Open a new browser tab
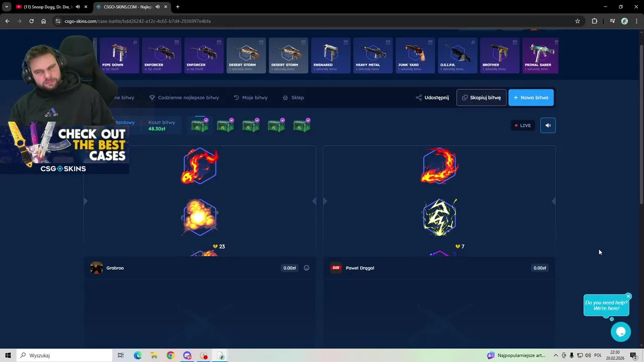This screenshot has height=362, width=644. click(x=178, y=7)
